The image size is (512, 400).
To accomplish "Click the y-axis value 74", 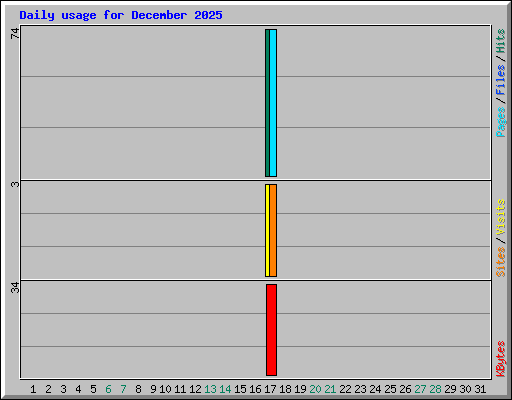I will [x=15, y=33].
